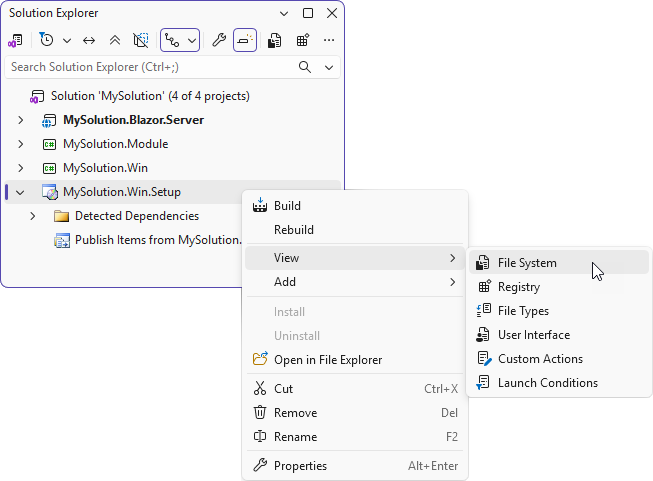Viewport: 653px width, 481px height.
Task: Toggle the Preview Selected Items icon
Action: pyautogui.click(x=245, y=40)
